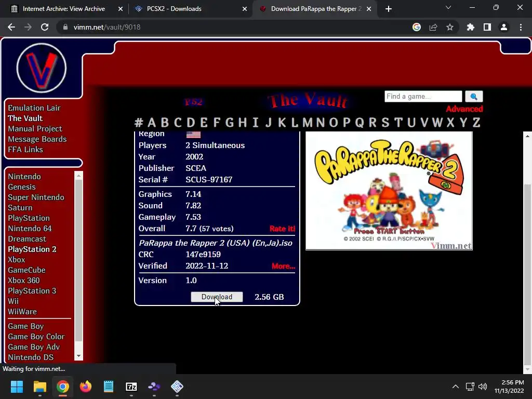Open File Explorer from the taskbar
This screenshot has width=532, height=399.
point(39,386)
